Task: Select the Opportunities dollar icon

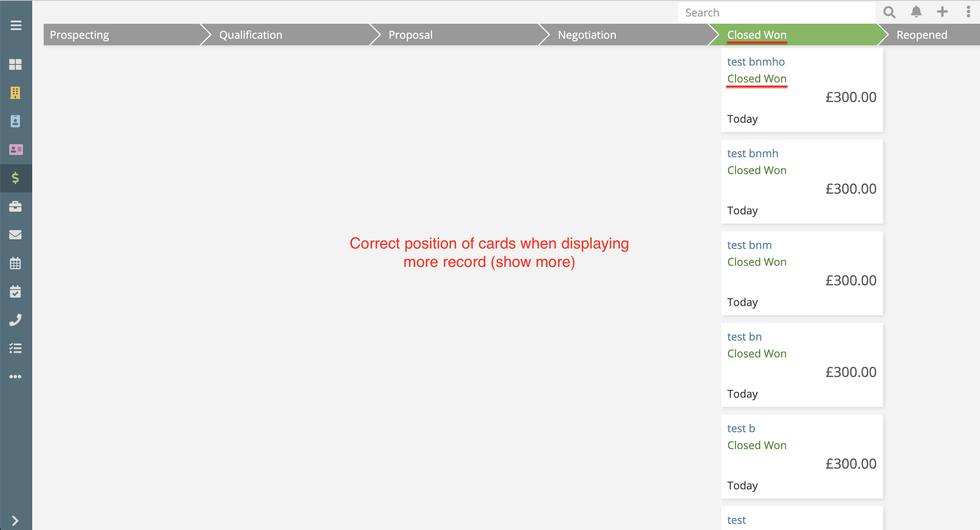Action: click(x=16, y=178)
